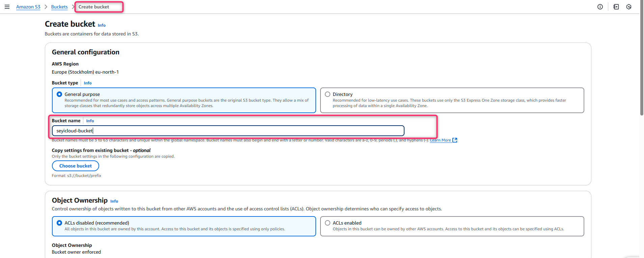Click into the Bucket name input field

228,131
